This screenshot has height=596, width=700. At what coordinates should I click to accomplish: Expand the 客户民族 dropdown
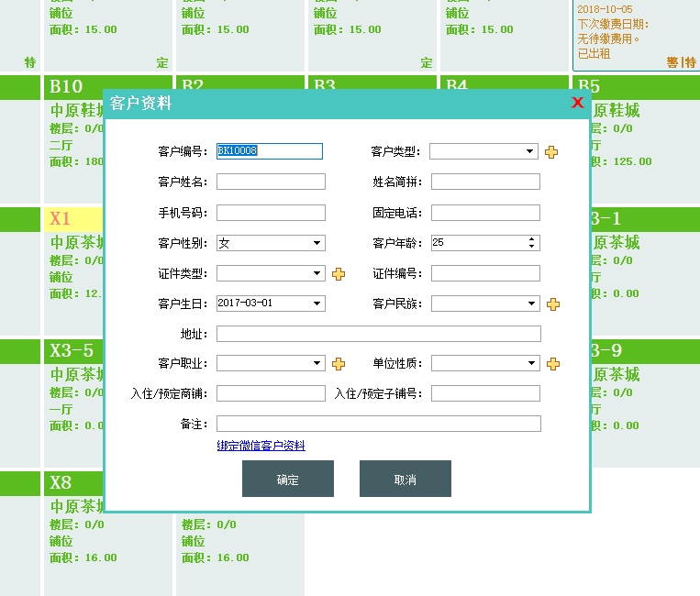tap(532, 304)
